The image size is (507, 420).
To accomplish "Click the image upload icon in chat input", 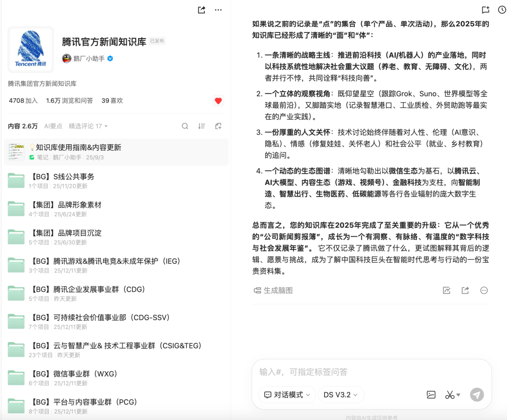I will pos(431,395).
